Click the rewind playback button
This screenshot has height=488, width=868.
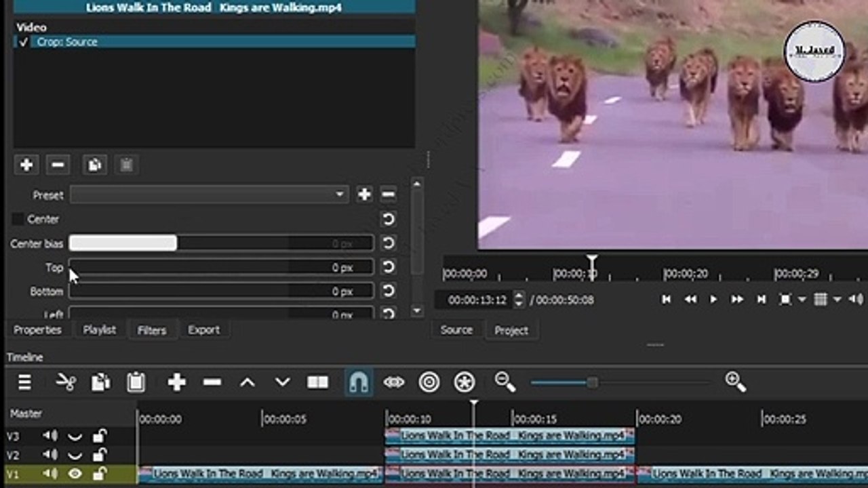[690, 299]
